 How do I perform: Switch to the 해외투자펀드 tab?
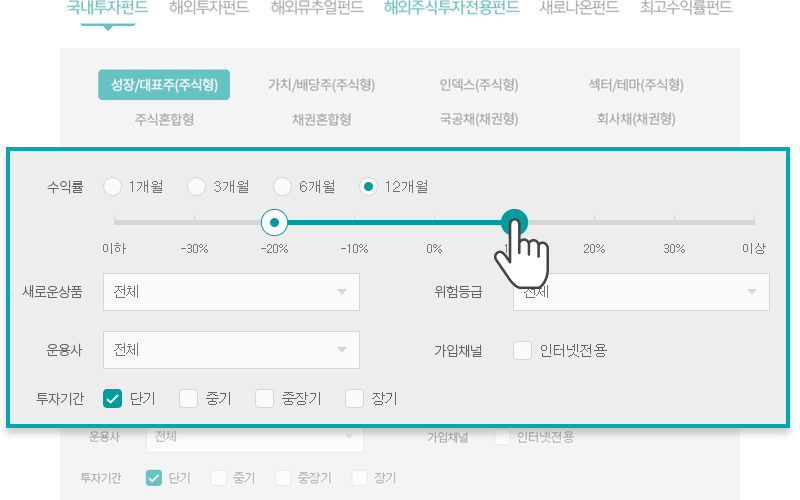tap(209, 9)
